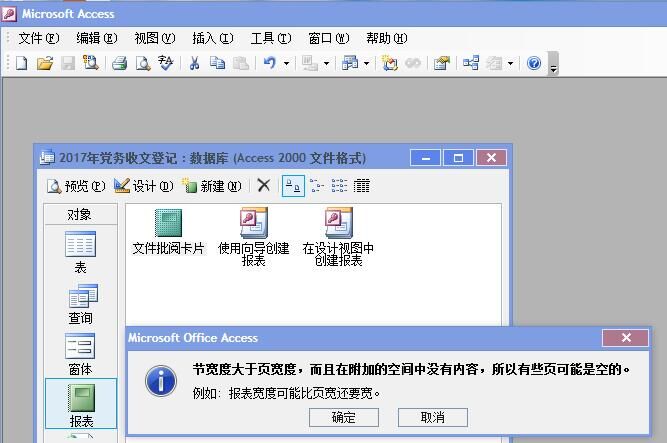
Task: Select the 文件批阅卡片 report
Action: 168,232
